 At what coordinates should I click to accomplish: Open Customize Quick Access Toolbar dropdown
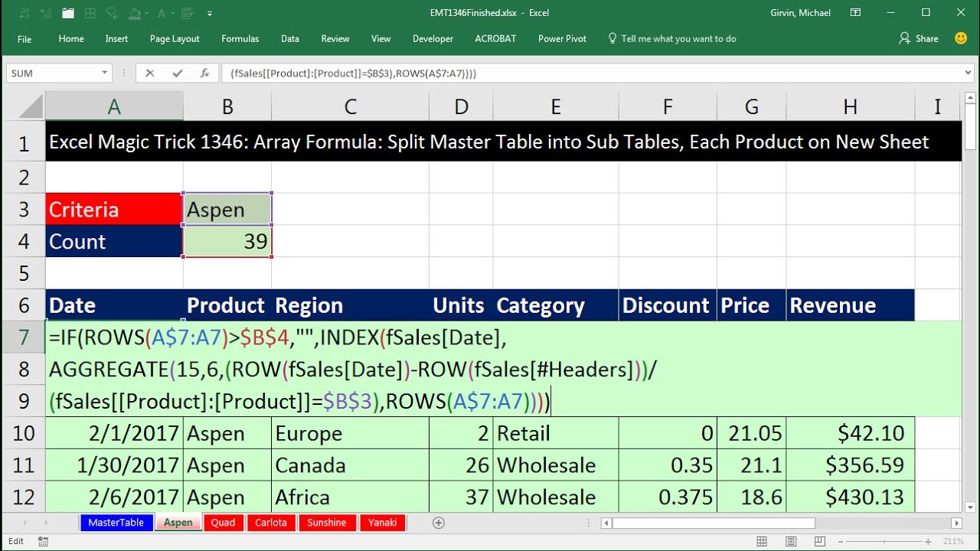tap(210, 14)
